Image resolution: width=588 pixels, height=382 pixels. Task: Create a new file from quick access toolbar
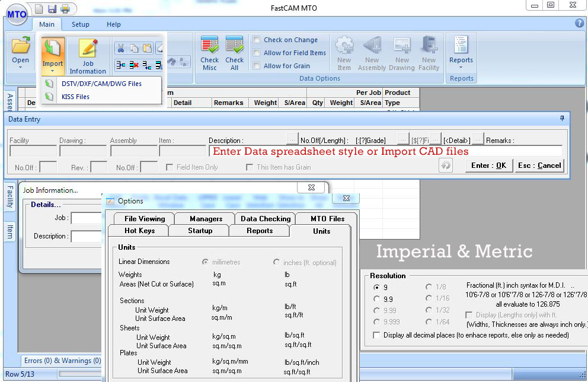[39, 9]
